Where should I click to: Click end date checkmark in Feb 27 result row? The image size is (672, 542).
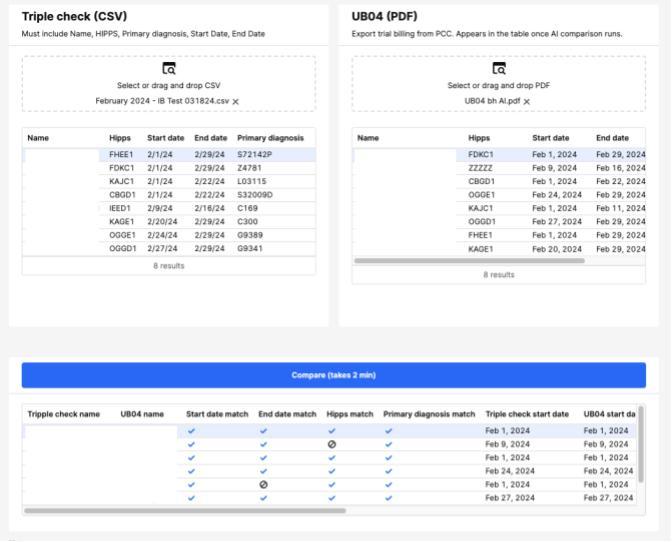point(264,498)
